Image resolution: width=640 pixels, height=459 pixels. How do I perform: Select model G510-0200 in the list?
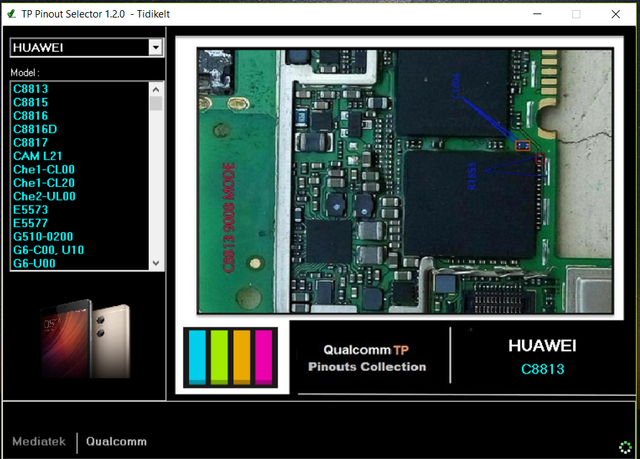[x=43, y=237]
